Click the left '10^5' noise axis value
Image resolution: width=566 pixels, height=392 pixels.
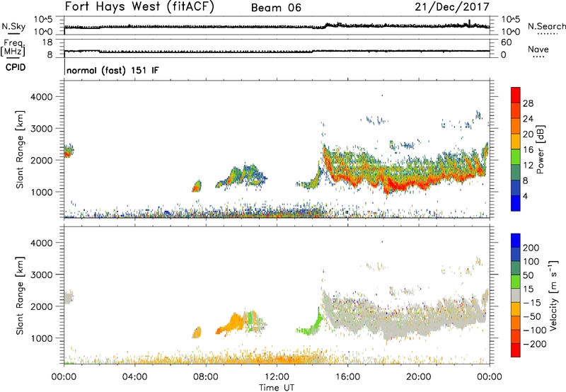43,20
